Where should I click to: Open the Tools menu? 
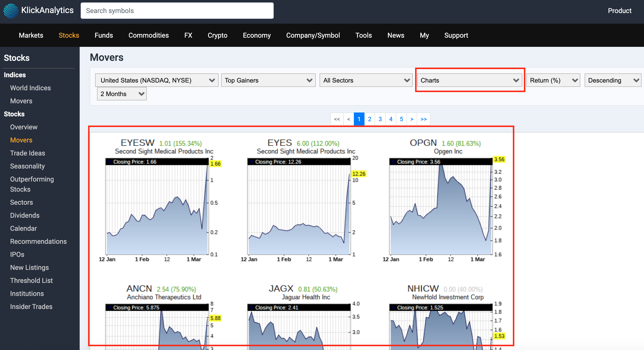tap(364, 35)
